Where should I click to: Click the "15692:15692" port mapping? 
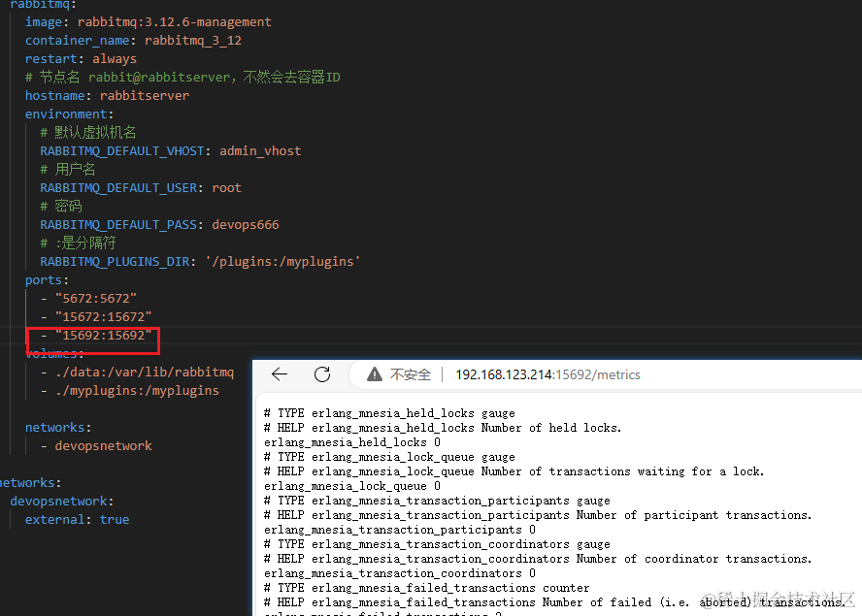pyautogui.click(x=103, y=336)
